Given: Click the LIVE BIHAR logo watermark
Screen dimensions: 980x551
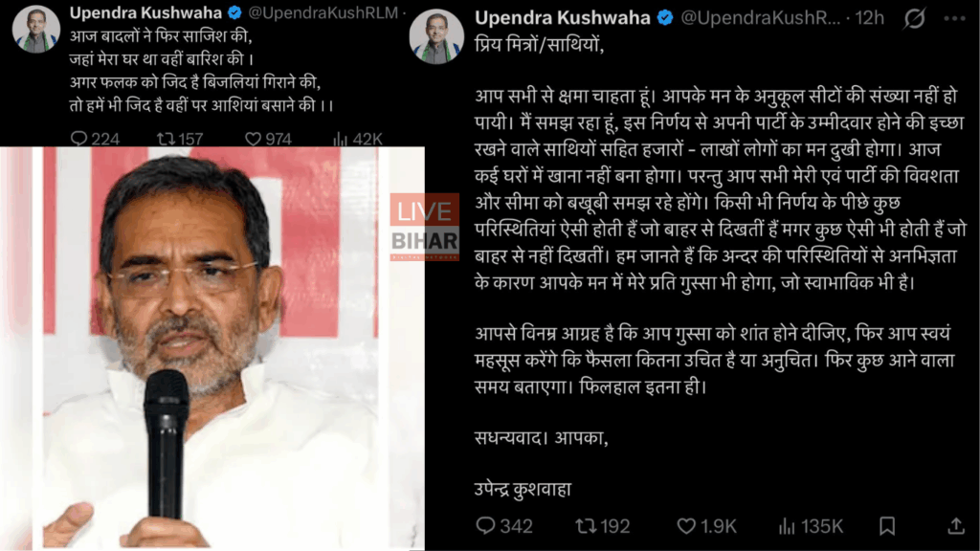Looking at the screenshot, I should click(425, 227).
